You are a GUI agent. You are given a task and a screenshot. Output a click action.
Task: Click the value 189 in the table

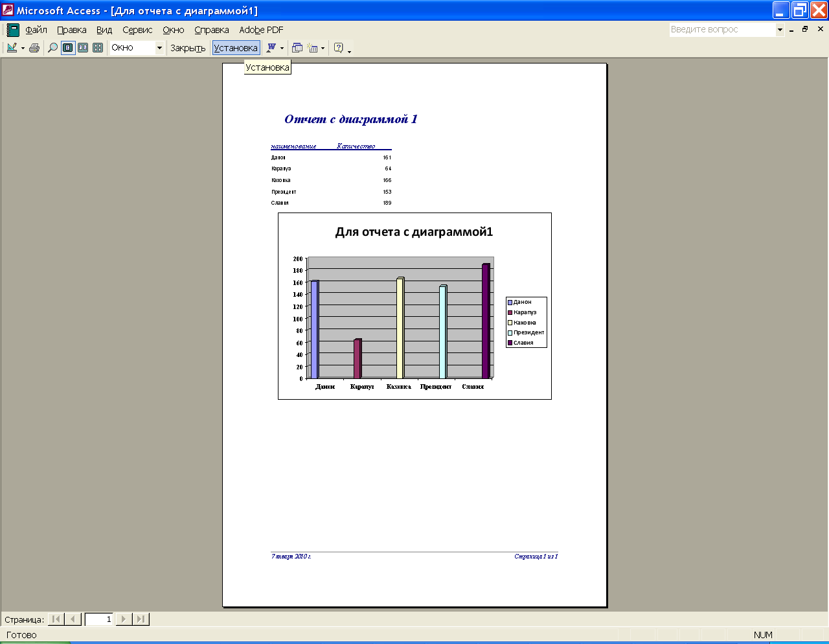pos(387,203)
